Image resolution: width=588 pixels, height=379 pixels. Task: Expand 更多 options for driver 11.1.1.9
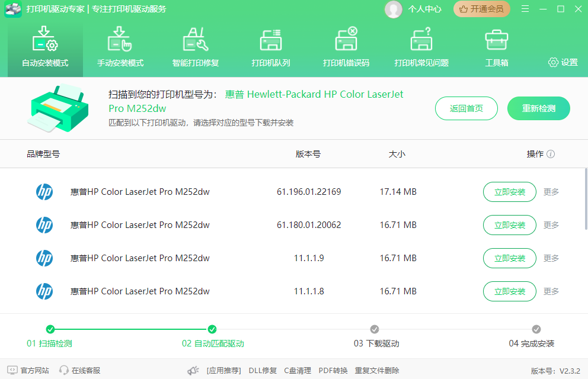(551, 258)
